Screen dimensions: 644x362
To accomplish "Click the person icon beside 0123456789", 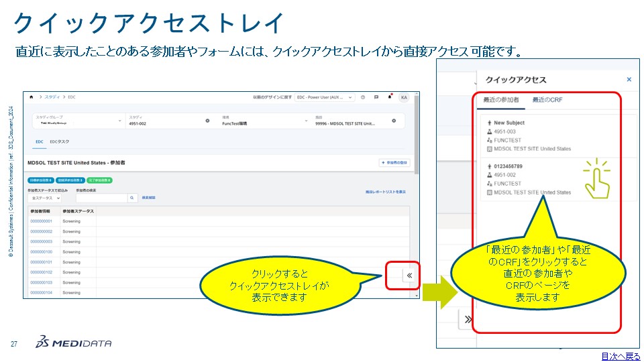I will (489, 166).
